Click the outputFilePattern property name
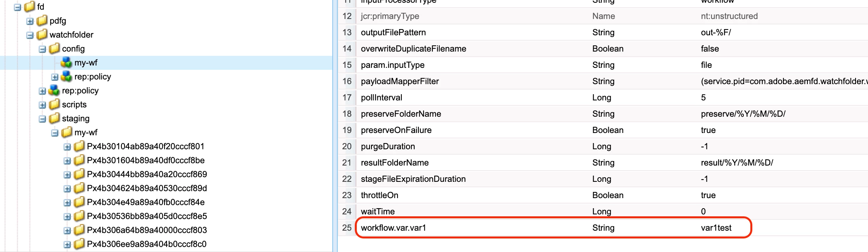This screenshot has width=868, height=252. 393,33
